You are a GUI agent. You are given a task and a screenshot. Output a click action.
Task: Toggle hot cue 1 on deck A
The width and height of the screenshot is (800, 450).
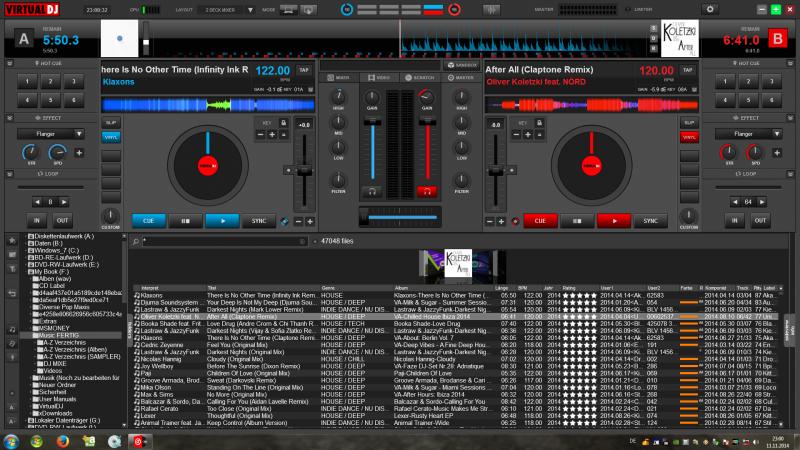tap(27, 81)
